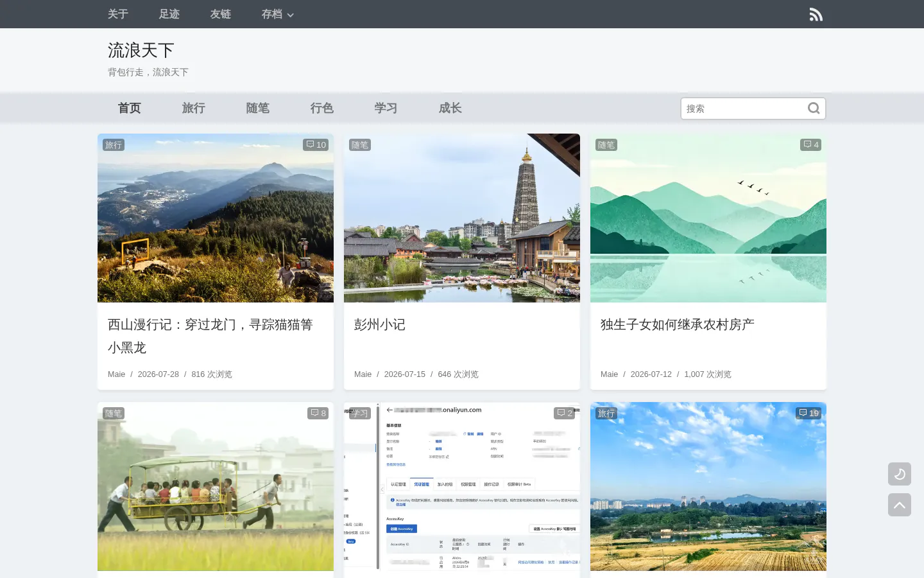The width and height of the screenshot is (924, 578).
Task: Open comments badge showing 10
Action: click(316, 144)
